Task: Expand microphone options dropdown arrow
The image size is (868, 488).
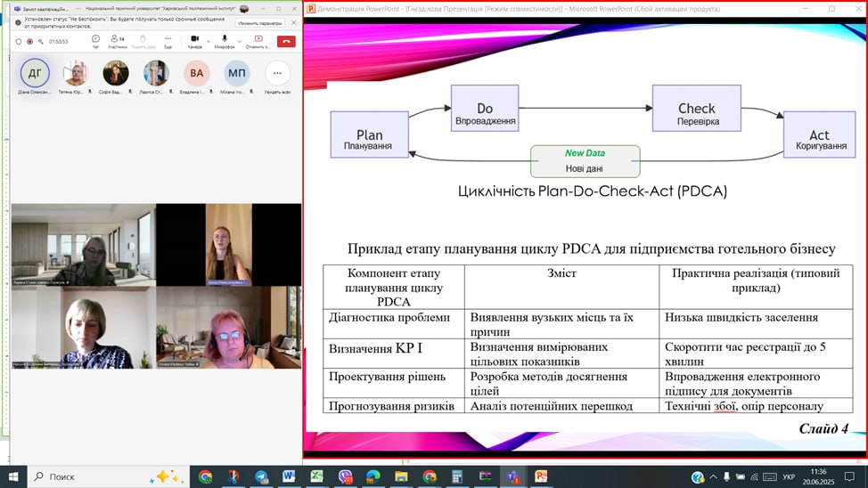Action: pos(239,41)
